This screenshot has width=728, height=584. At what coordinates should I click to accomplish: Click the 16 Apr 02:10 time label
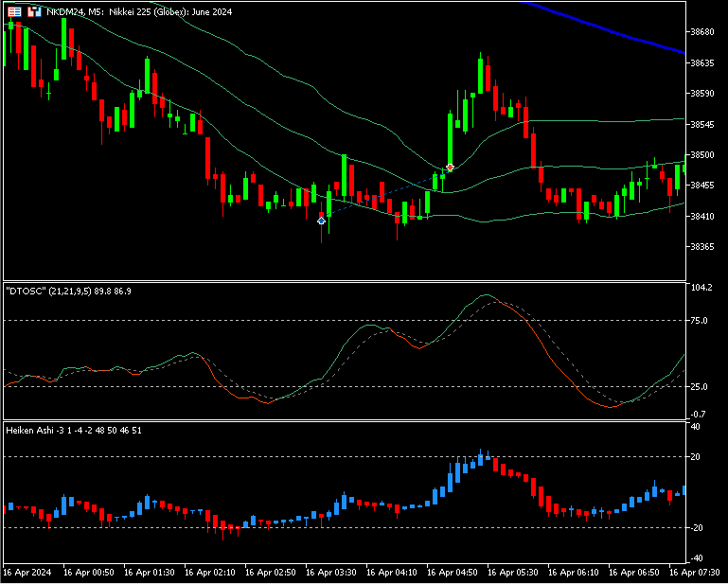point(210,572)
